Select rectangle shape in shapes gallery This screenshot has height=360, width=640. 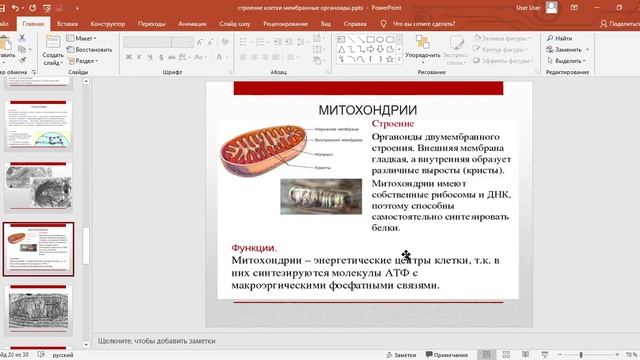coord(370,40)
